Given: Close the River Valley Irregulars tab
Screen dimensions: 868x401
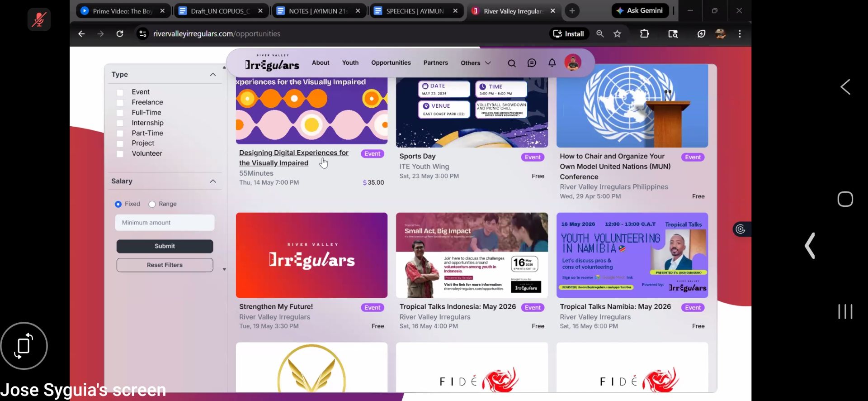Looking at the screenshot, I should point(553,11).
